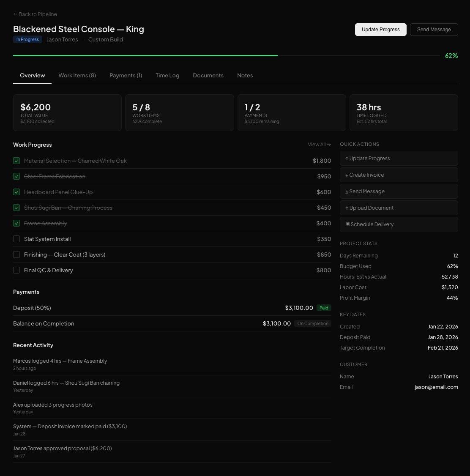
Task: Click the Upload Document quick action
Action: [399, 208]
